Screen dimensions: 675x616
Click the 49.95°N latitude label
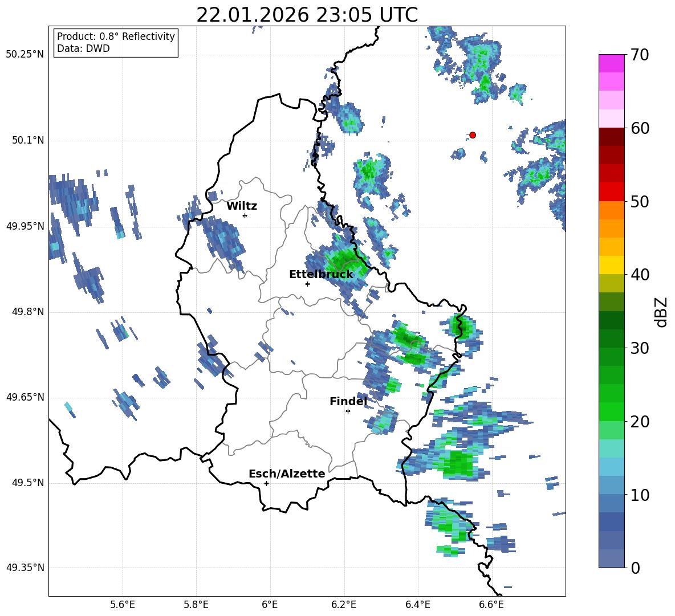click(x=25, y=226)
